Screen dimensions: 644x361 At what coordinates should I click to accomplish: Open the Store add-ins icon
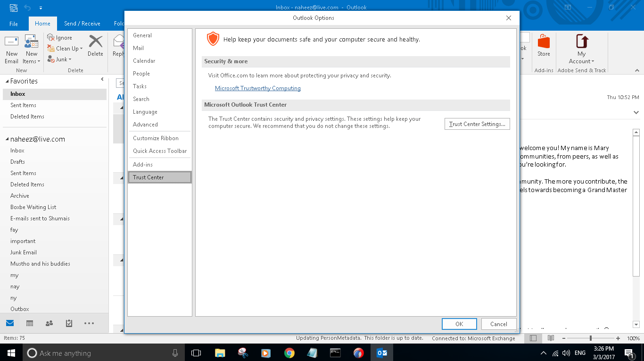point(544,45)
